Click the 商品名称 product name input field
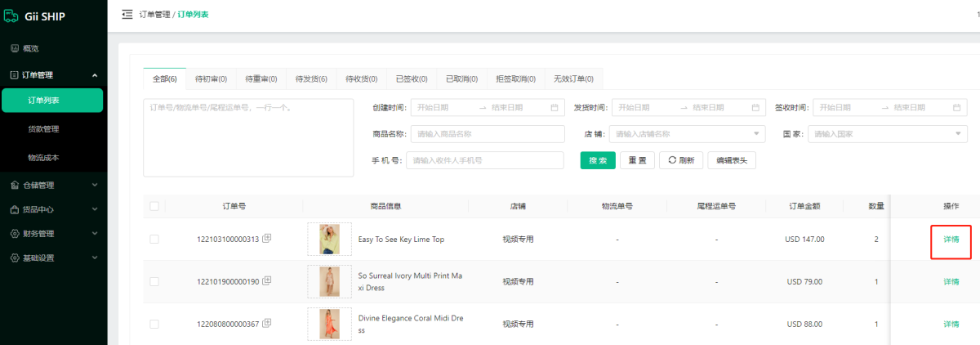This screenshot has height=345, width=980. point(487,134)
